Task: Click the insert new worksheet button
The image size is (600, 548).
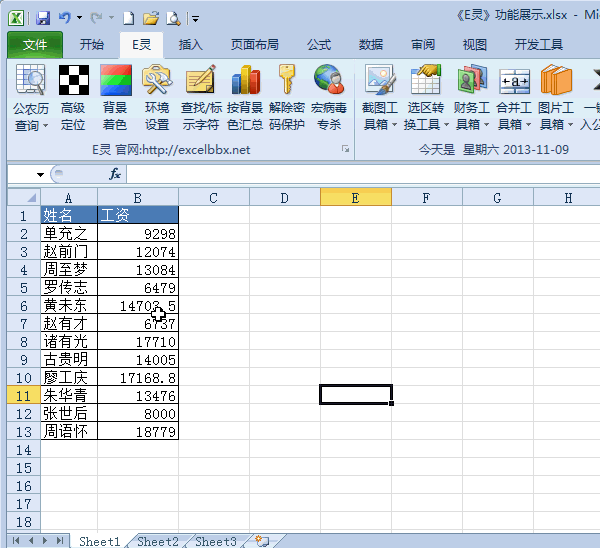Action: pos(262,541)
